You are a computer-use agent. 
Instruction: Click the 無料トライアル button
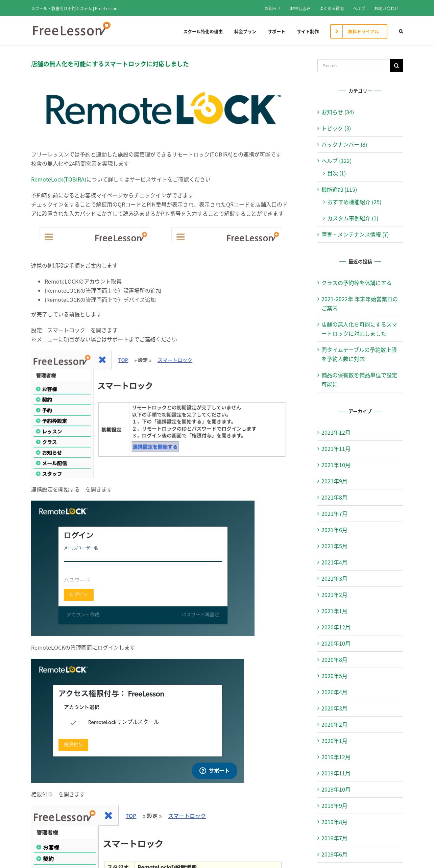tap(359, 31)
